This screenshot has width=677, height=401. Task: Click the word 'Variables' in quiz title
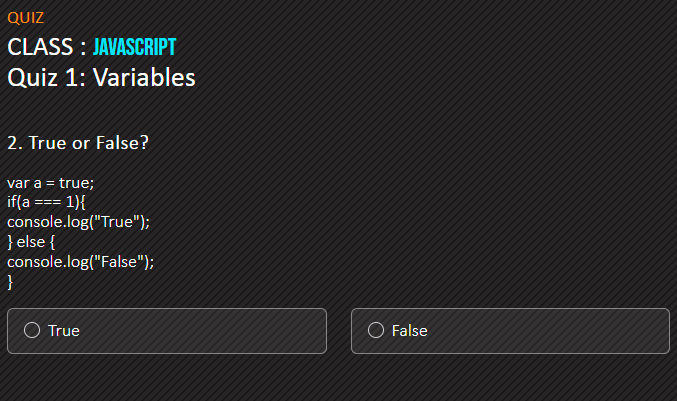144,78
